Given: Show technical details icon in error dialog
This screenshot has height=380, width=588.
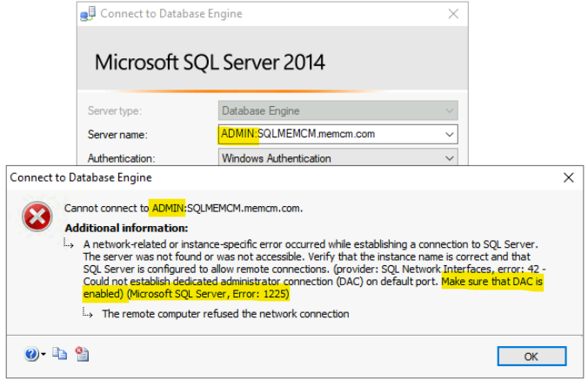Looking at the screenshot, I should [82, 354].
